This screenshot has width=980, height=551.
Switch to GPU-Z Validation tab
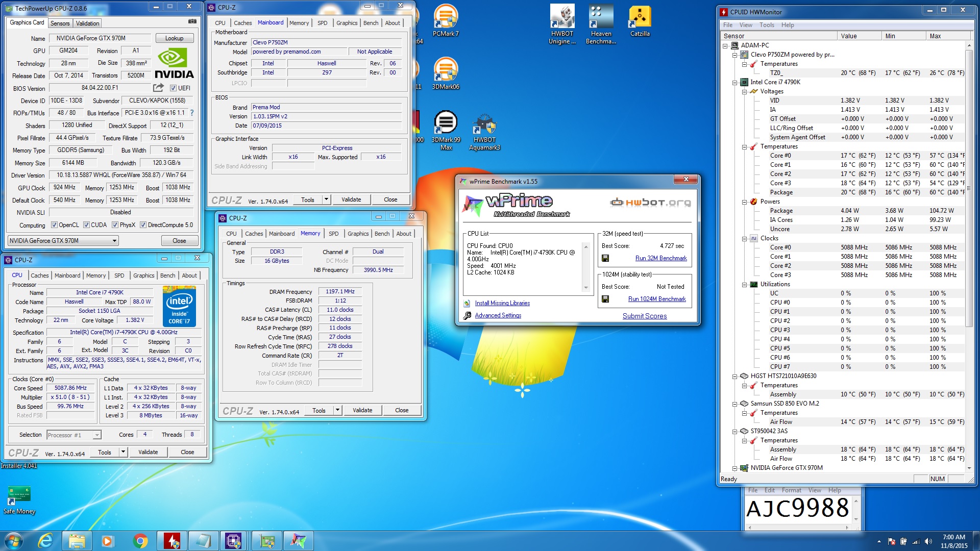[87, 23]
